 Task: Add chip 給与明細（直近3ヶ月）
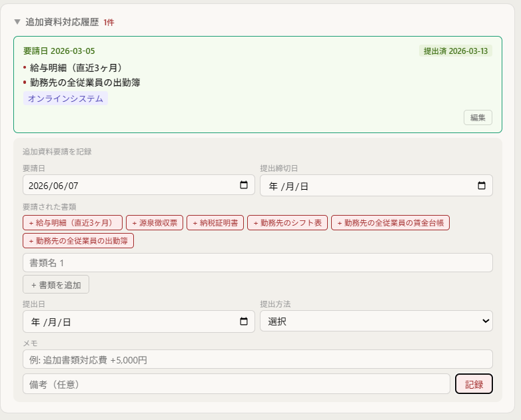tap(73, 223)
